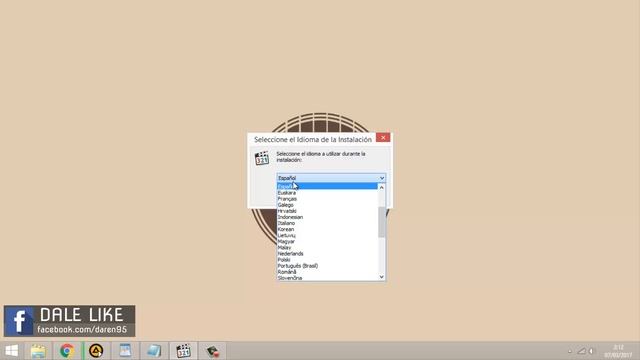The width and height of the screenshot is (640, 360).
Task: Click the taskbar clock and date
Action: pos(618,351)
